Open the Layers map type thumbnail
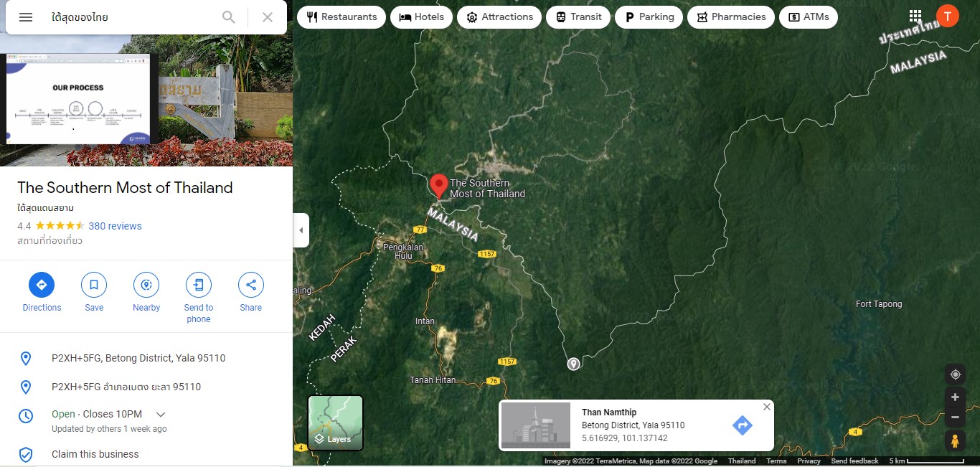The image size is (980, 467). pos(336,423)
